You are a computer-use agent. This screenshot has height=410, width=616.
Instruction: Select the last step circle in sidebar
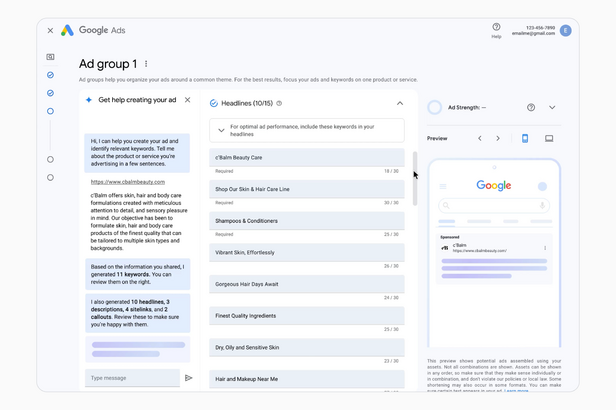[x=50, y=178]
